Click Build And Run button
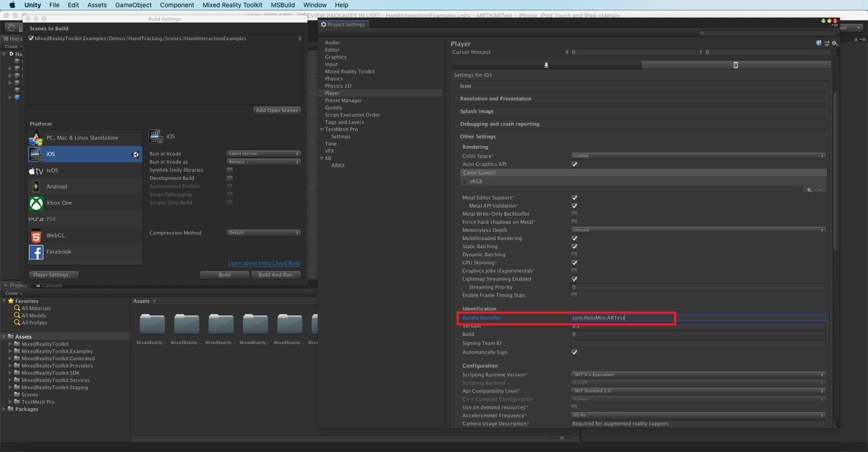Viewport: 868px width, 452px height. point(276,275)
